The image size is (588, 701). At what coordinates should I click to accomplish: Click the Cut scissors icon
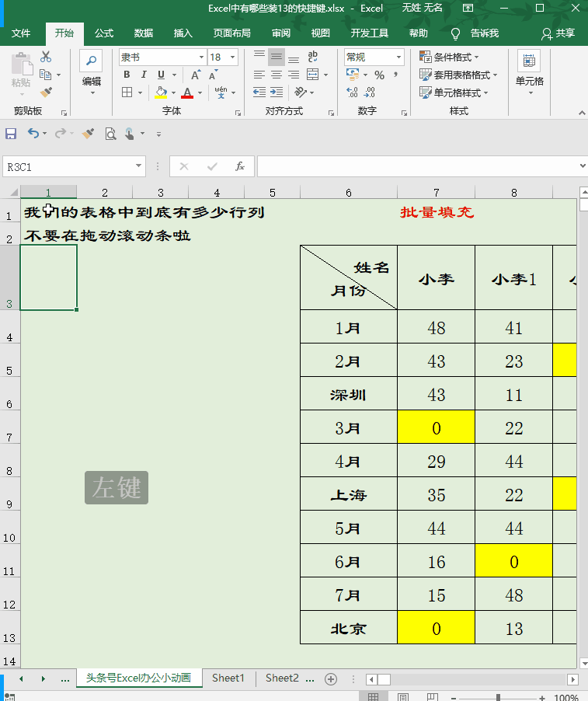pos(46,57)
